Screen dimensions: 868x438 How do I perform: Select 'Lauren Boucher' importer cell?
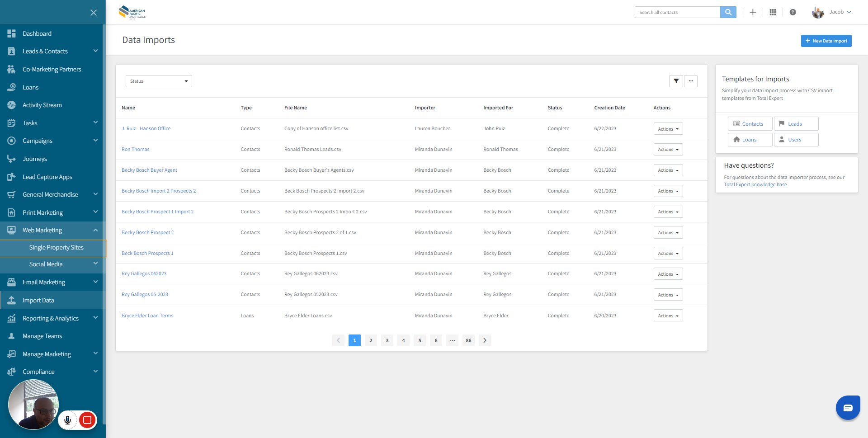tap(432, 128)
